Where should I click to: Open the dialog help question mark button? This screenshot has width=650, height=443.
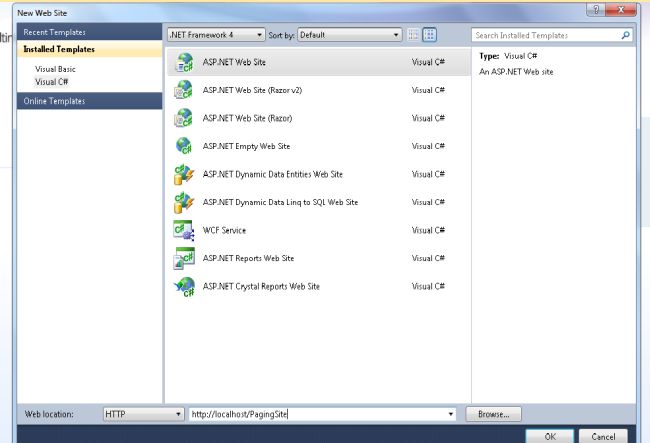pyautogui.click(x=596, y=10)
